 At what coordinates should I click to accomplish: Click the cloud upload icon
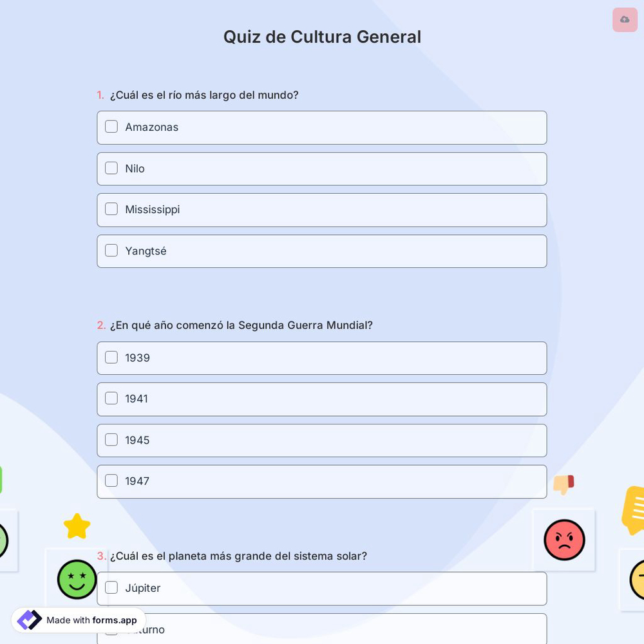coord(624,20)
